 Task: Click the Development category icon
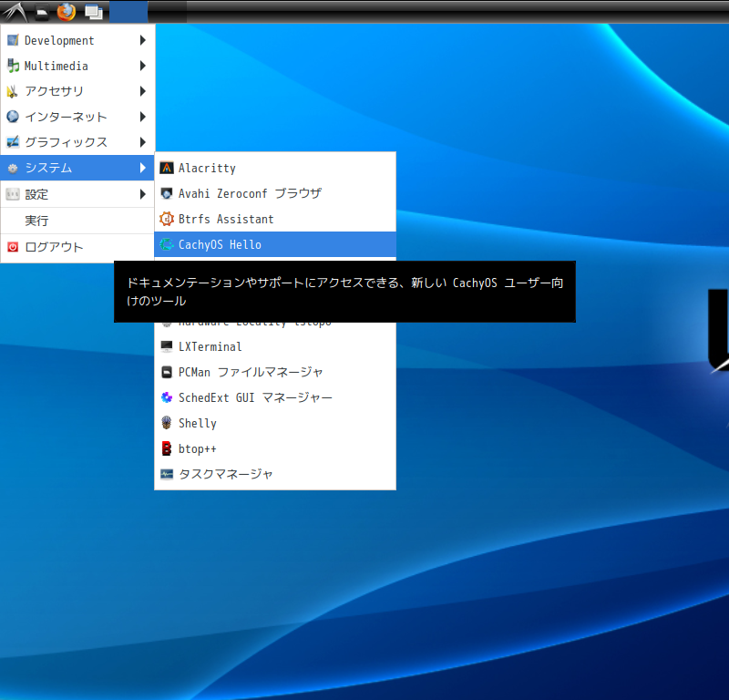pyautogui.click(x=13, y=40)
